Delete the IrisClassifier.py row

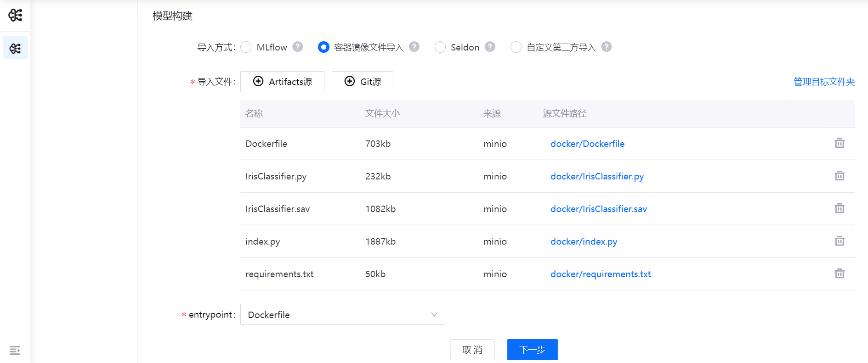click(840, 176)
